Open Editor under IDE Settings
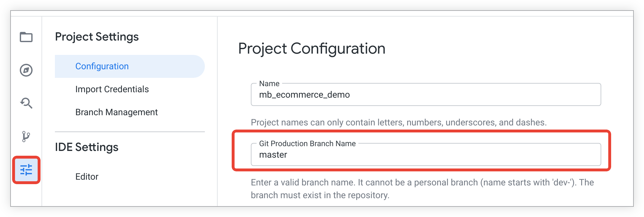The image size is (644, 217). click(87, 177)
